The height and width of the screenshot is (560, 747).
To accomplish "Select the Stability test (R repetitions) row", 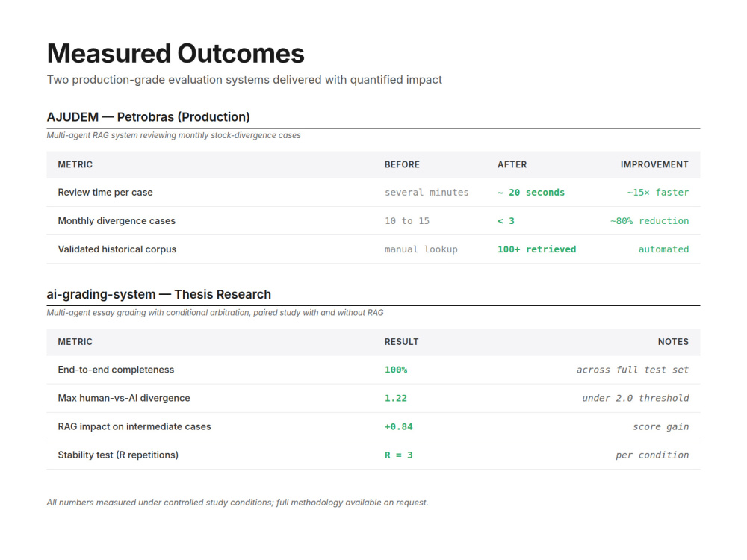I will [x=373, y=455].
